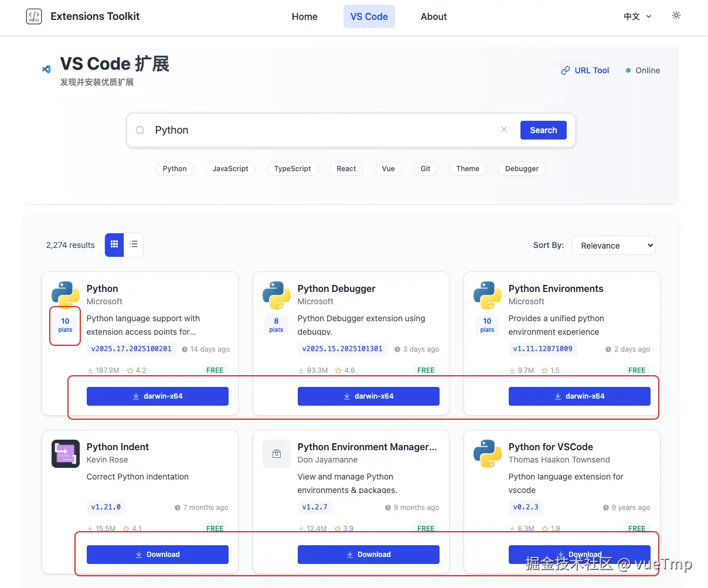Click the Python for VSCode logo icon
Image resolution: width=708 pixels, height=588 pixels.
point(488,454)
